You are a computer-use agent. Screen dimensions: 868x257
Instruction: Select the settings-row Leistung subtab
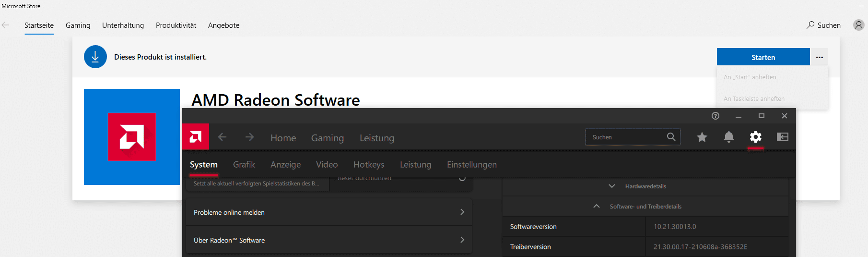click(415, 165)
